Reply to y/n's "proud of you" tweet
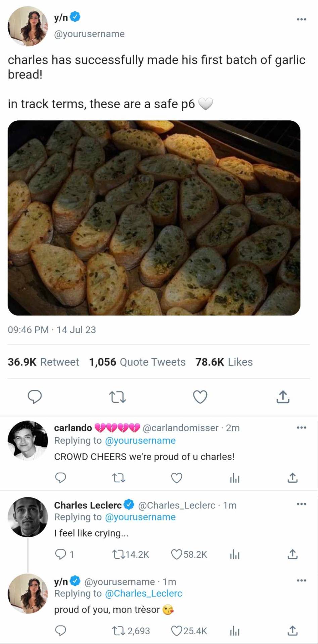318x644 pixels. click(60, 631)
